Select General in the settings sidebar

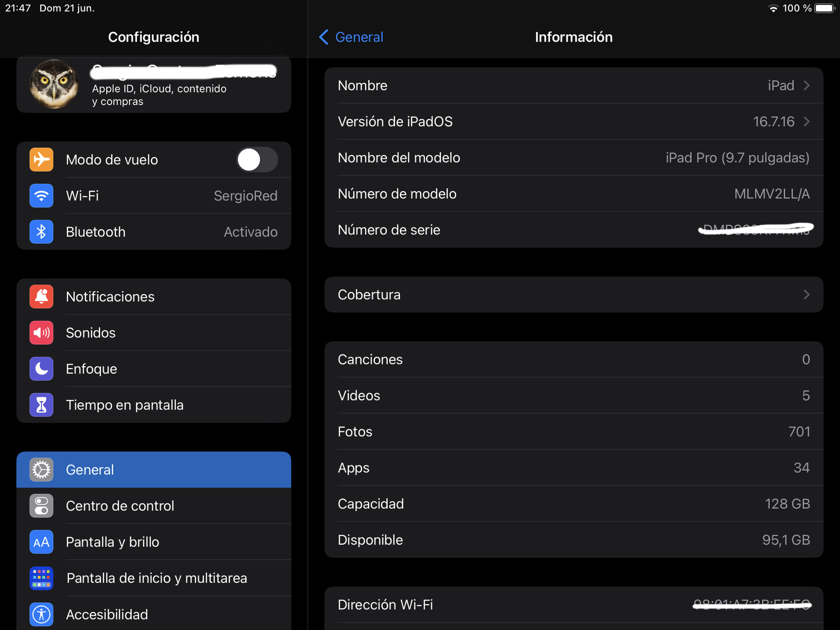154,470
